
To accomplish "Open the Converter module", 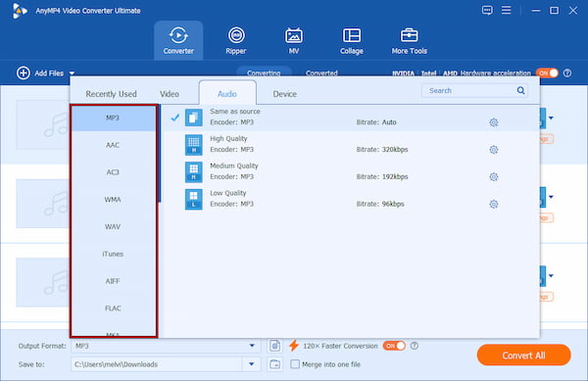I will [178, 40].
